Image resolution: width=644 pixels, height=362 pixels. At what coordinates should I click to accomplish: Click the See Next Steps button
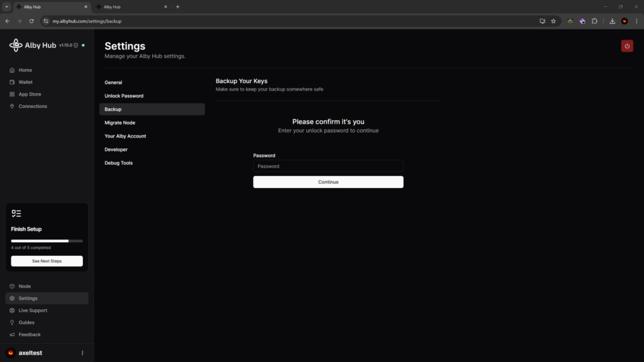[47, 261]
